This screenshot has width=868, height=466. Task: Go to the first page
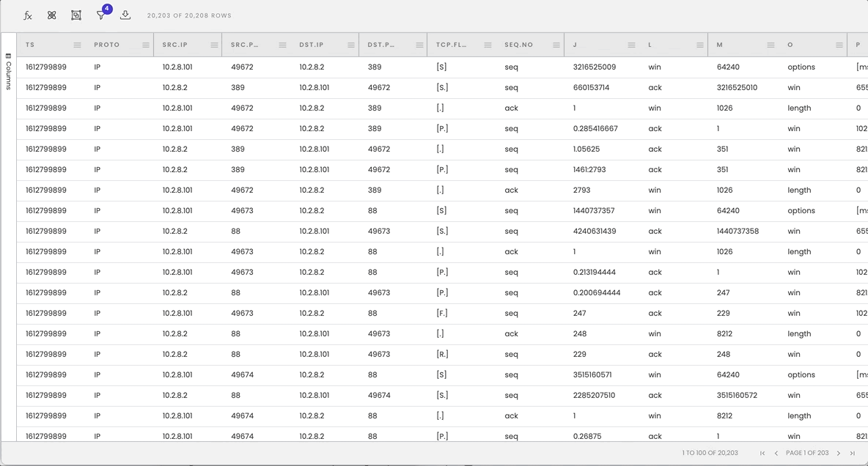click(762, 454)
